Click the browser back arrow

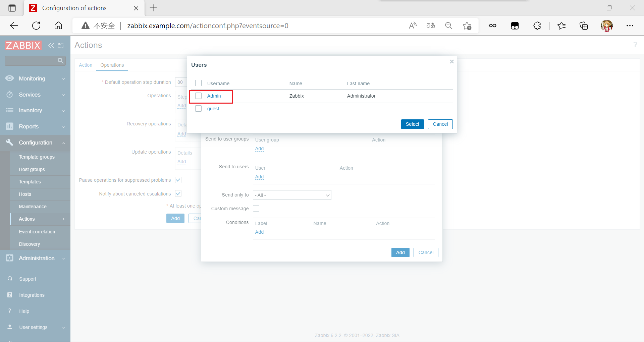click(x=14, y=25)
